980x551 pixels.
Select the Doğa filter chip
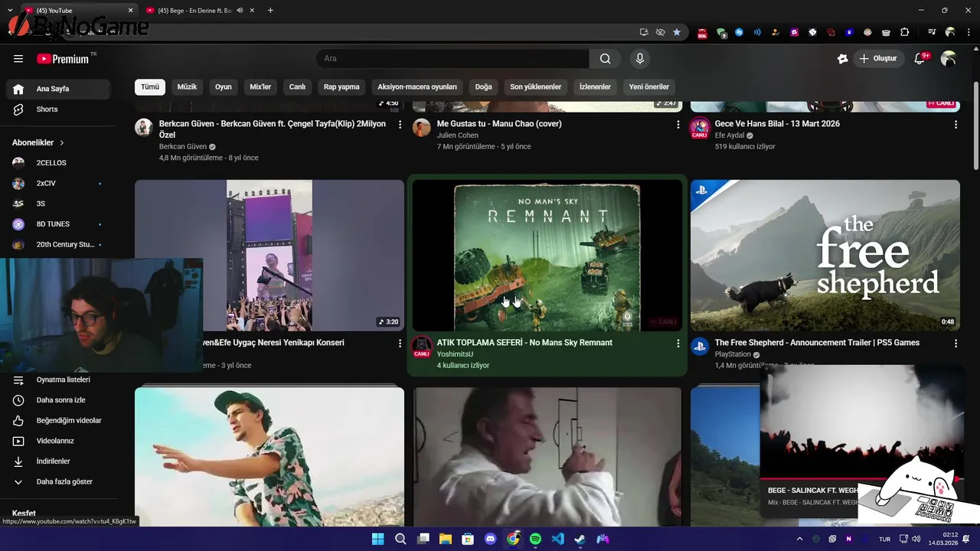[x=483, y=87]
